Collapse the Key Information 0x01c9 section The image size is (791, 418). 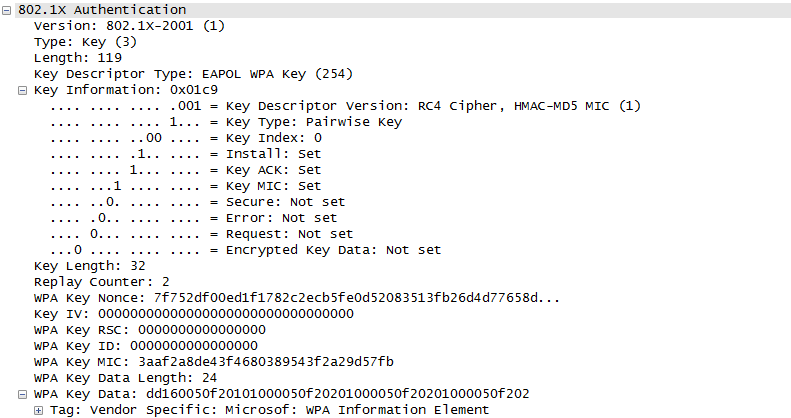click(23, 90)
